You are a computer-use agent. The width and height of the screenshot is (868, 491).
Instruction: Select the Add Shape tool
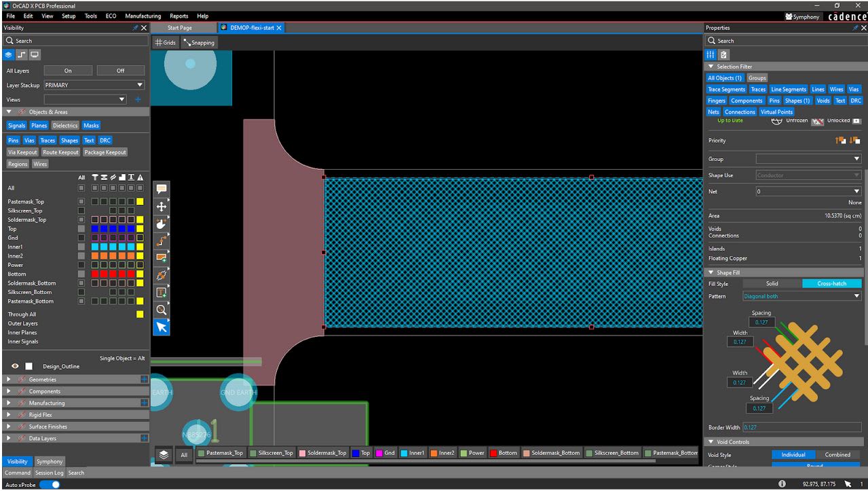(x=162, y=258)
